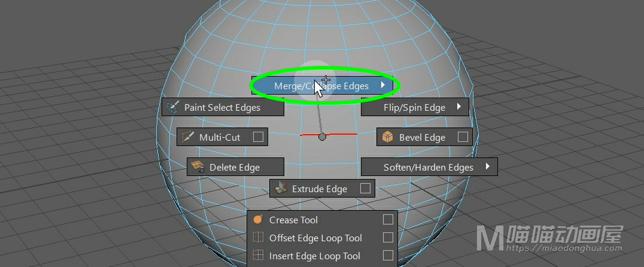The image size is (644, 267).
Task: Choose Paint Select Edges
Action: pos(223,107)
